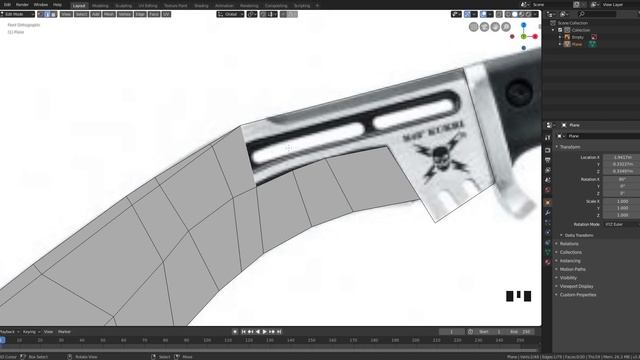Open the Mesh menu in viewport header
Screen dimensions: 640x360
click(109, 14)
